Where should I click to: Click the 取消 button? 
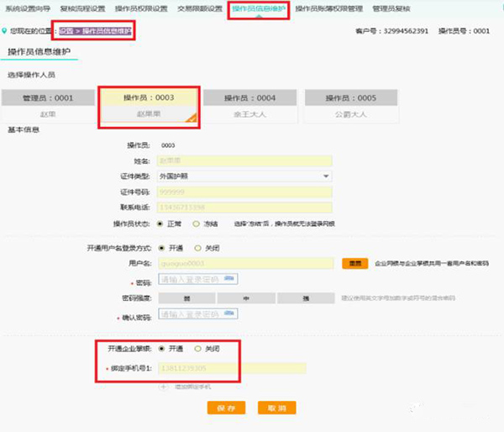277,408
